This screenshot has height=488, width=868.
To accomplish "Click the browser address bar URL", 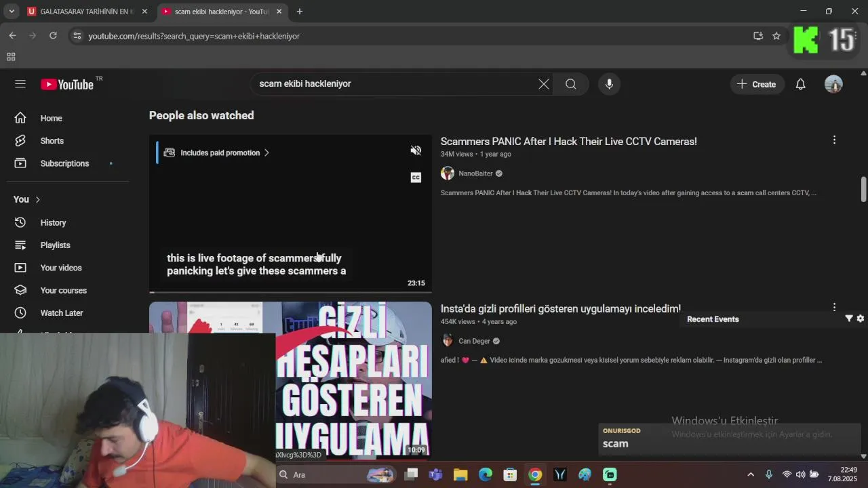I will [194, 36].
